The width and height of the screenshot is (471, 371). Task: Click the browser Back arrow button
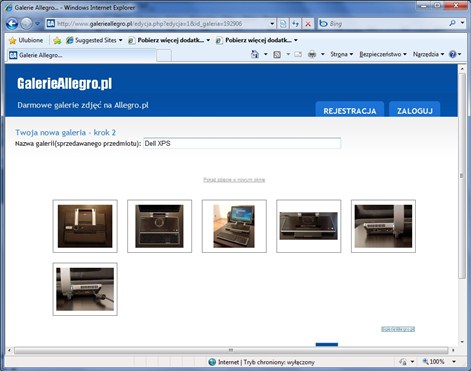[x=12, y=24]
